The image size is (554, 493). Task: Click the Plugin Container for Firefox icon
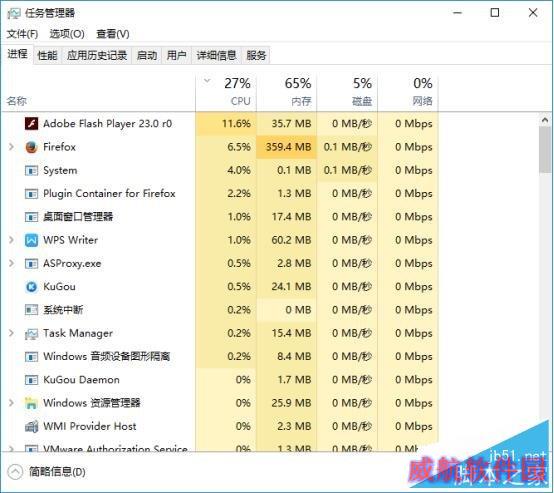(31, 194)
